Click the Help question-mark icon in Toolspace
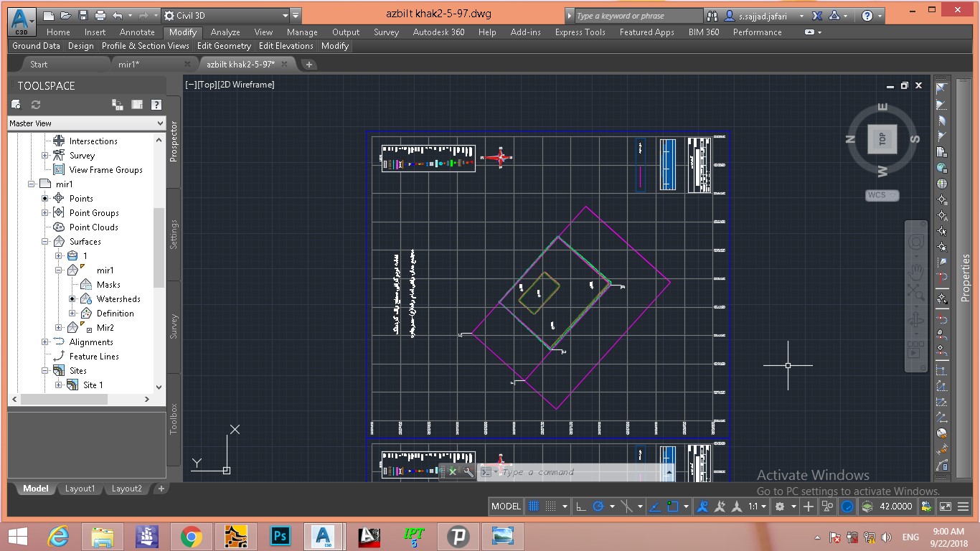The height and width of the screenshot is (551, 980). pos(156,105)
